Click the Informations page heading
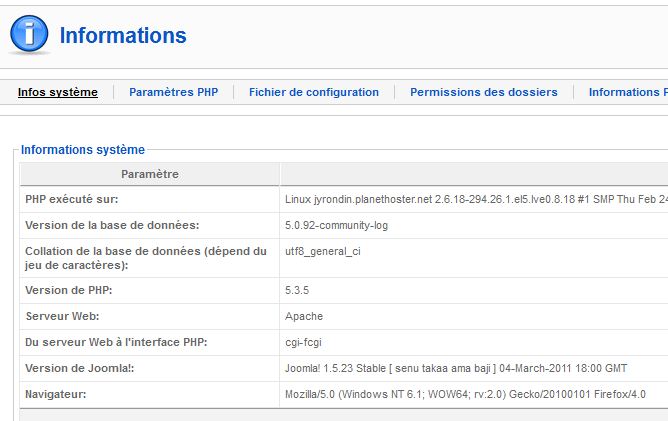 pos(123,36)
